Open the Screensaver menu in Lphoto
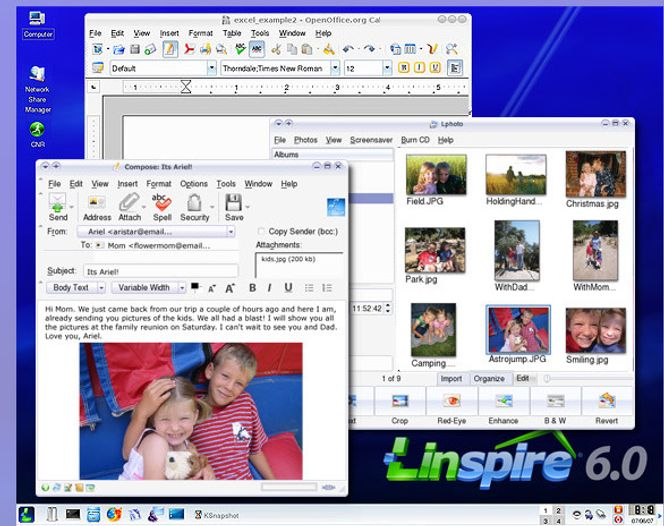Screen dimensions: 664x526 coord(371,140)
